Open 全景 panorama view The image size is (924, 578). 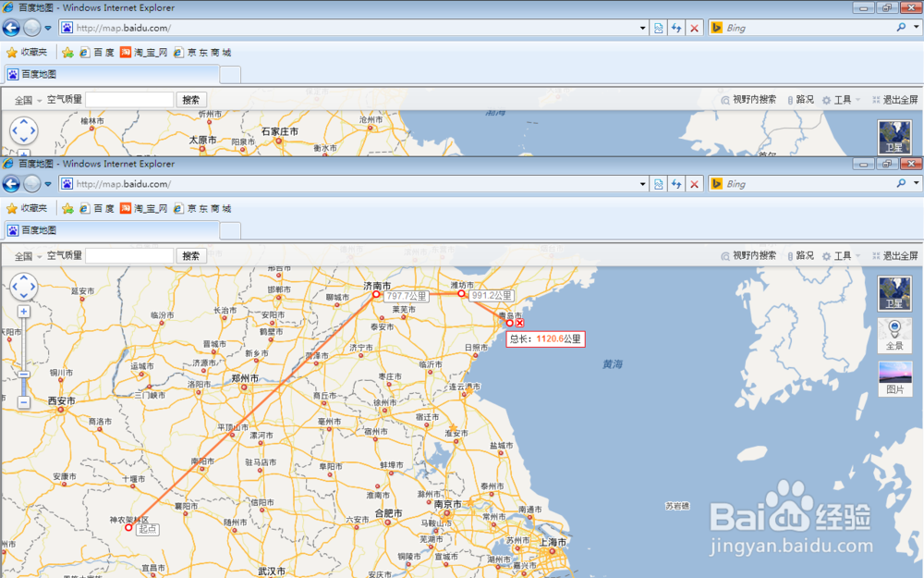(x=894, y=336)
